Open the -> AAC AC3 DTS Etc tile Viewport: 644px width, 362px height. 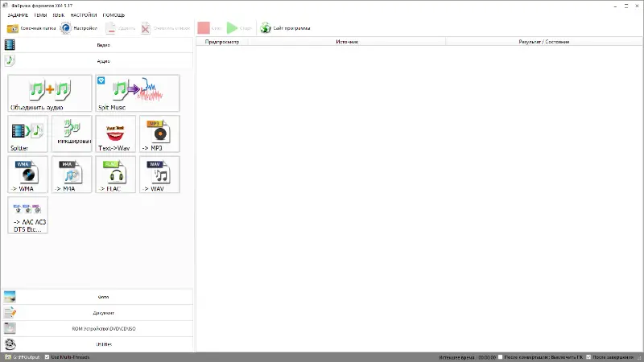click(28, 215)
